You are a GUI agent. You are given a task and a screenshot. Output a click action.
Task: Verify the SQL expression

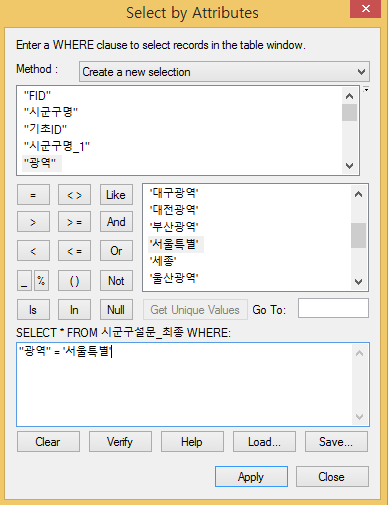[x=120, y=442]
